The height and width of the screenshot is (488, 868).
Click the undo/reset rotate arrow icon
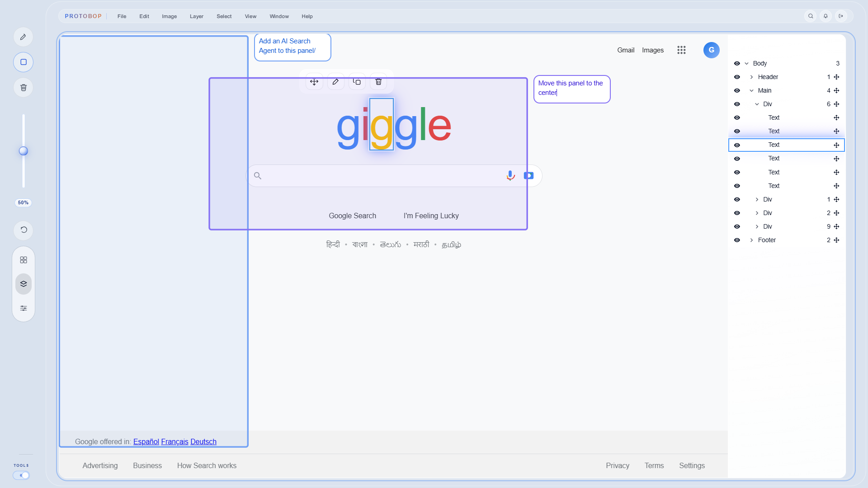(24, 230)
